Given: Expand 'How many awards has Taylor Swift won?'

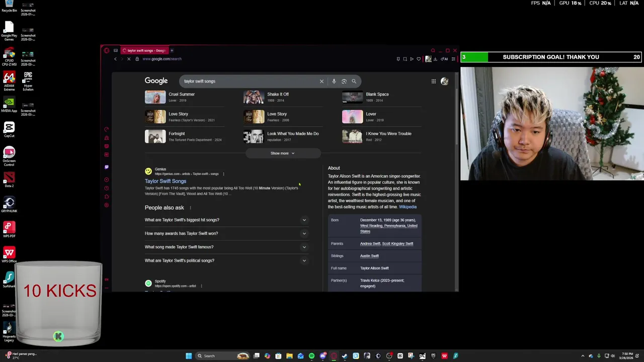Looking at the screenshot, I should click(x=226, y=233).
